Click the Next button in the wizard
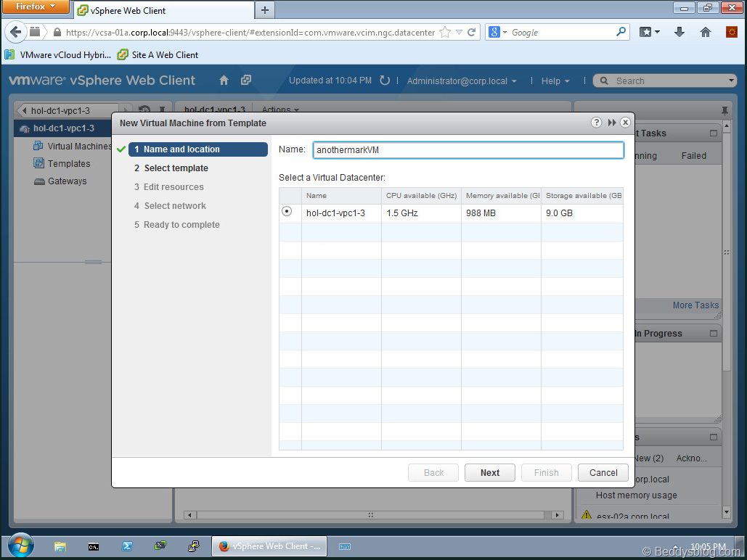 click(x=490, y=472)
